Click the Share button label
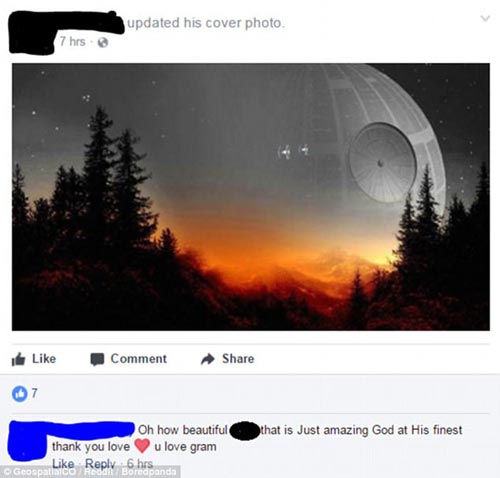This screenshot has height=478, width=500. (238, 359)
